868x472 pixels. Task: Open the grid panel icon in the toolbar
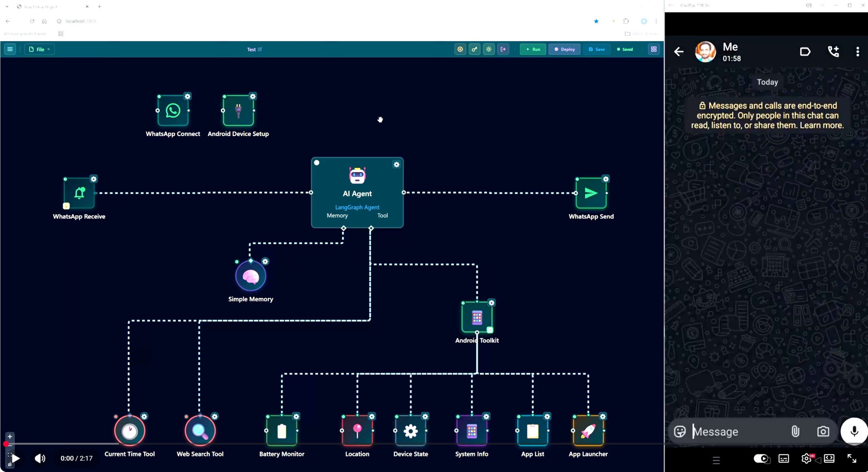pos(654,49)
